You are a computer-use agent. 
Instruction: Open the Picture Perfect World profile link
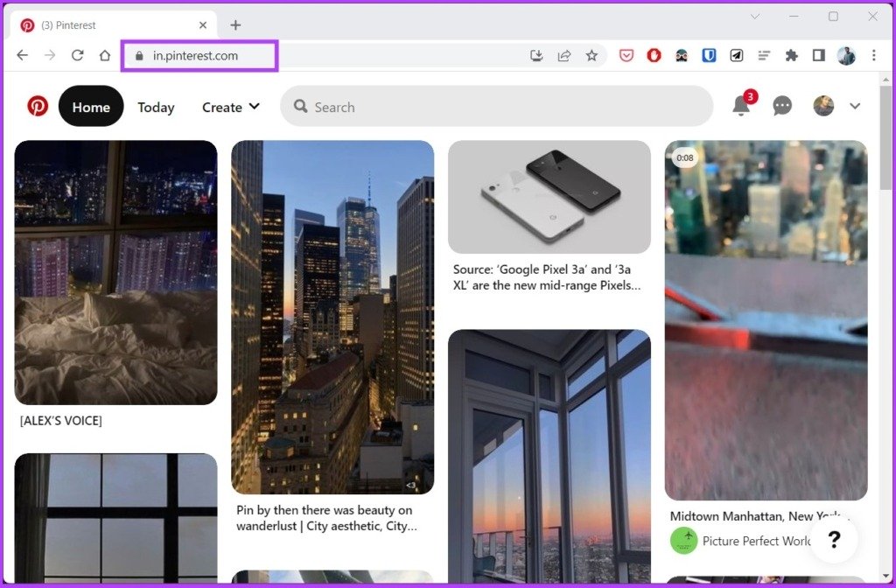click(x=755, y=541)
